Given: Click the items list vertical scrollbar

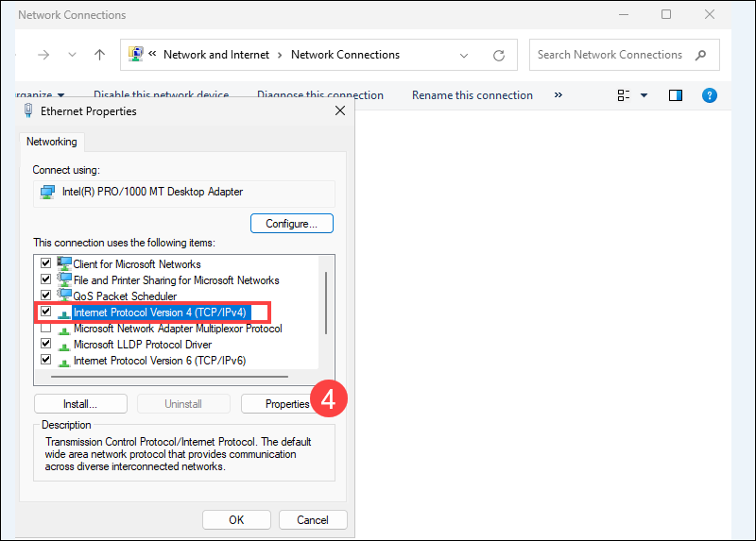Looking at the screenshot, I should [x=326, y=302].
